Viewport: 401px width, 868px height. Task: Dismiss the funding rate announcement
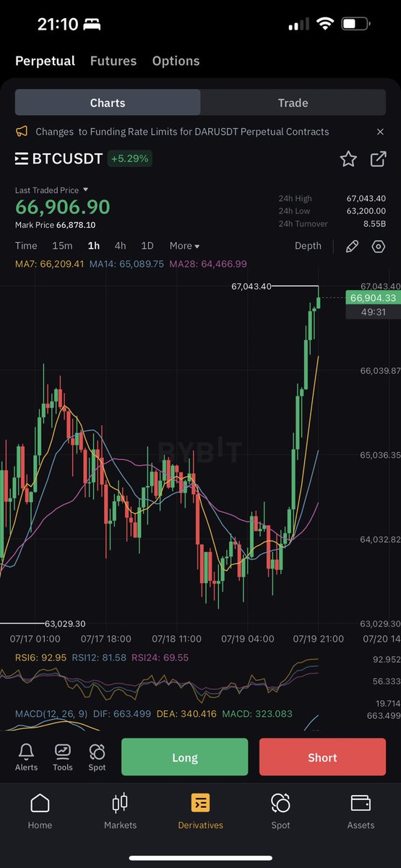pos(380,132)
